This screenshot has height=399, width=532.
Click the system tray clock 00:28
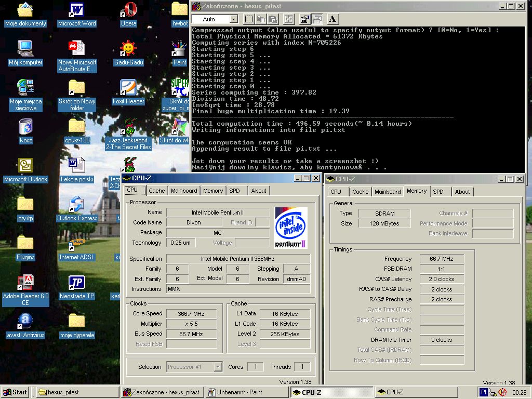click(x=519, y=393)
